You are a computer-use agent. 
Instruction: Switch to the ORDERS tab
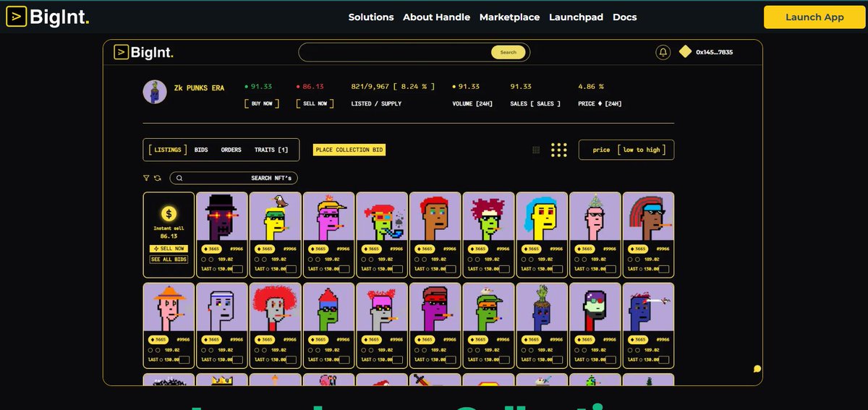[x=231, y=150]
